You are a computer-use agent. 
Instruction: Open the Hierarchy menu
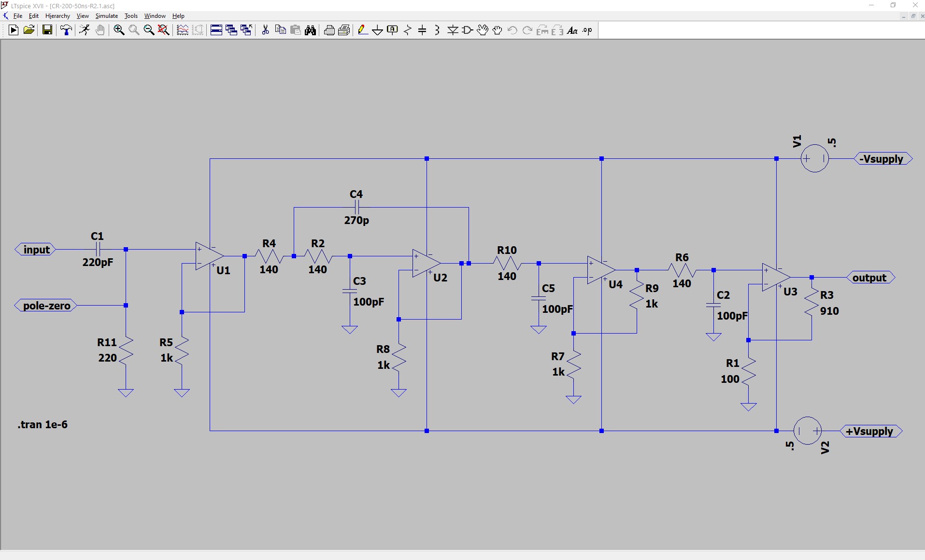[57, 16]
